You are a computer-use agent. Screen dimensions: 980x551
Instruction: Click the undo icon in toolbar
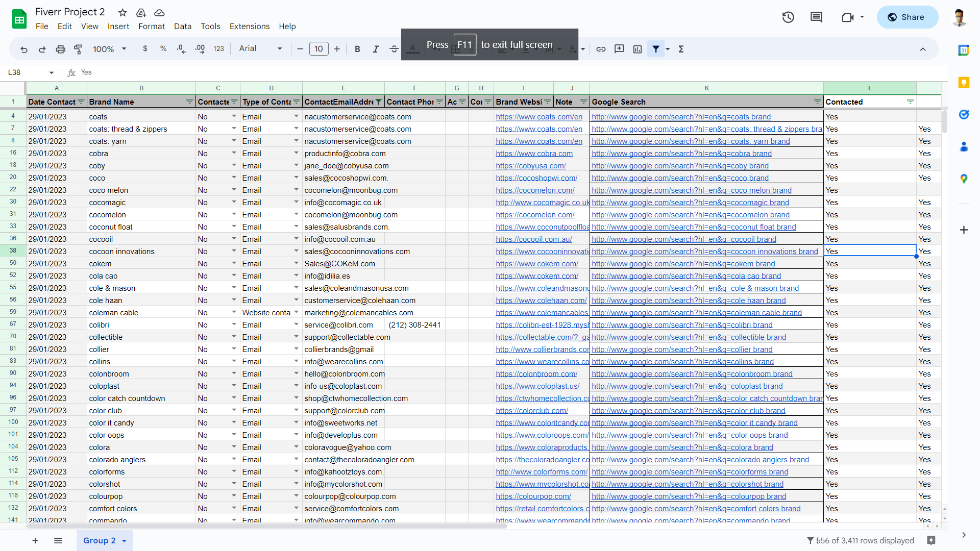(24, 49)
